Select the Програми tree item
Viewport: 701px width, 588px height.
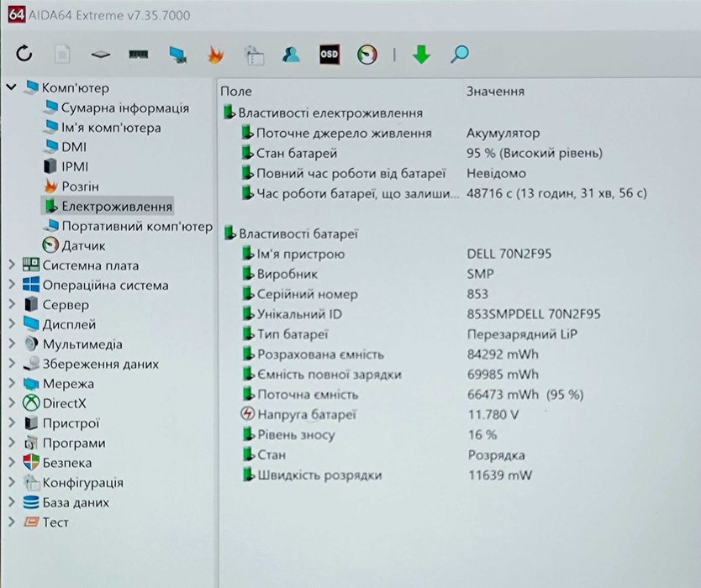[65, 443]
